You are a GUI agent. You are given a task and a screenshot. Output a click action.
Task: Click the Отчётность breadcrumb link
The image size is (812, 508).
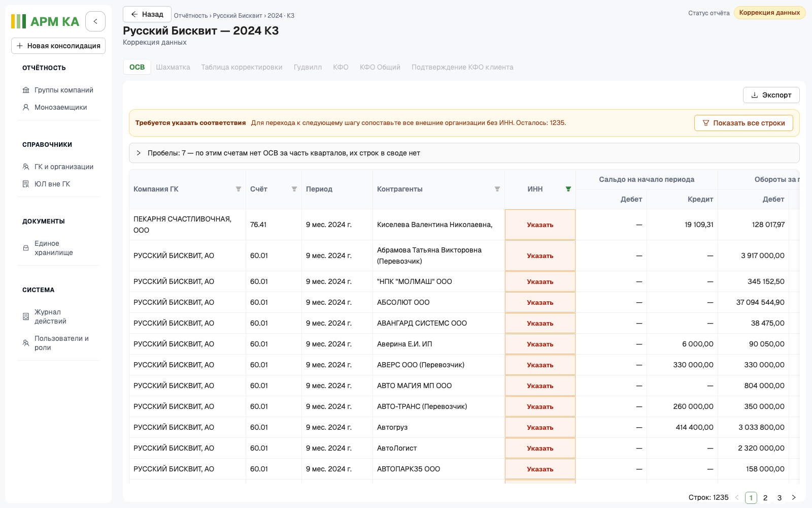click(191, 16)
